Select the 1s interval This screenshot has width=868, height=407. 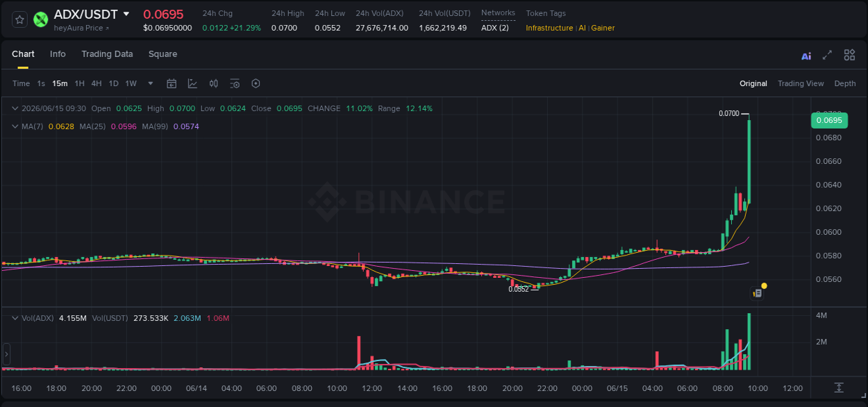click(41, 83)
